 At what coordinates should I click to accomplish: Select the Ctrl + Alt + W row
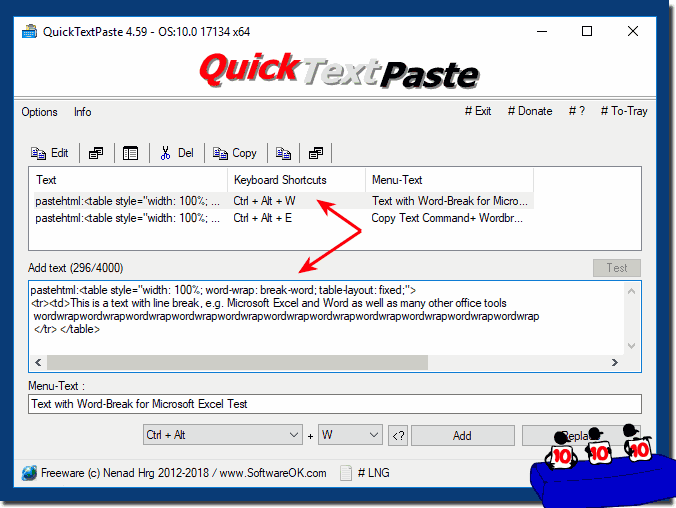283,201
